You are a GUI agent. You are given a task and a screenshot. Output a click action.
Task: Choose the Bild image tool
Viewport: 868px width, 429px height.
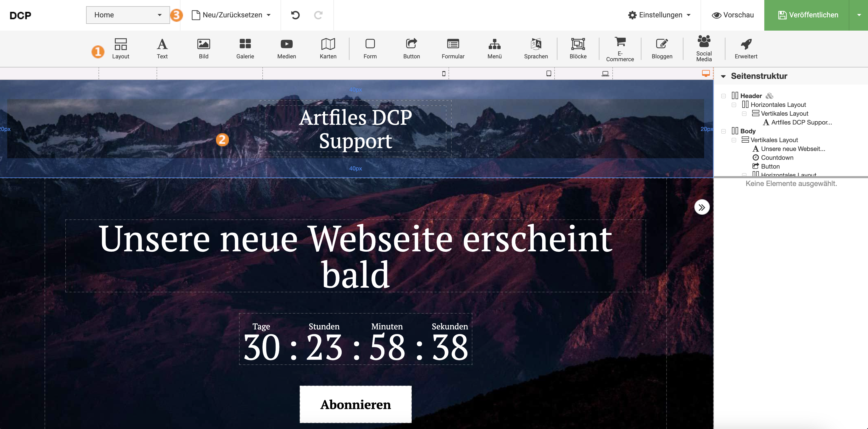(x=204, y=49)
